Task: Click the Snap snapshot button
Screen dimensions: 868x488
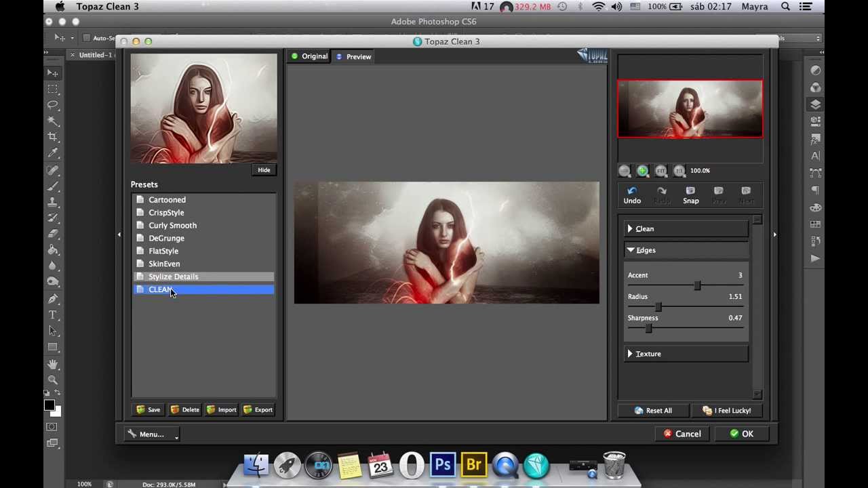Action: coord(690,195)
